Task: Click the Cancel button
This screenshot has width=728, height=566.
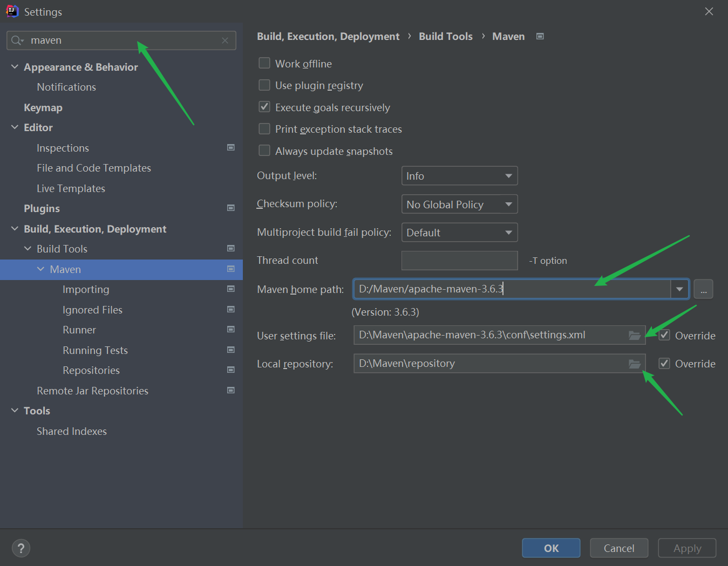Action: 619,548
